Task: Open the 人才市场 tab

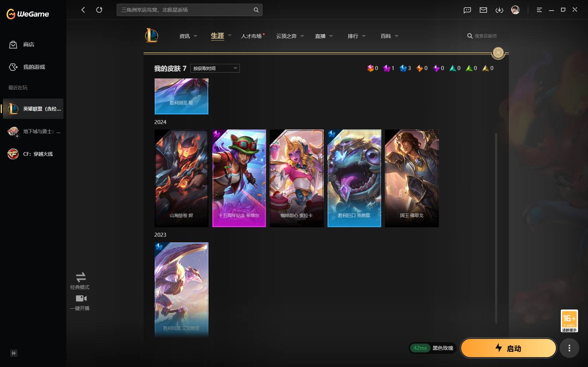Action: (251, 36)
